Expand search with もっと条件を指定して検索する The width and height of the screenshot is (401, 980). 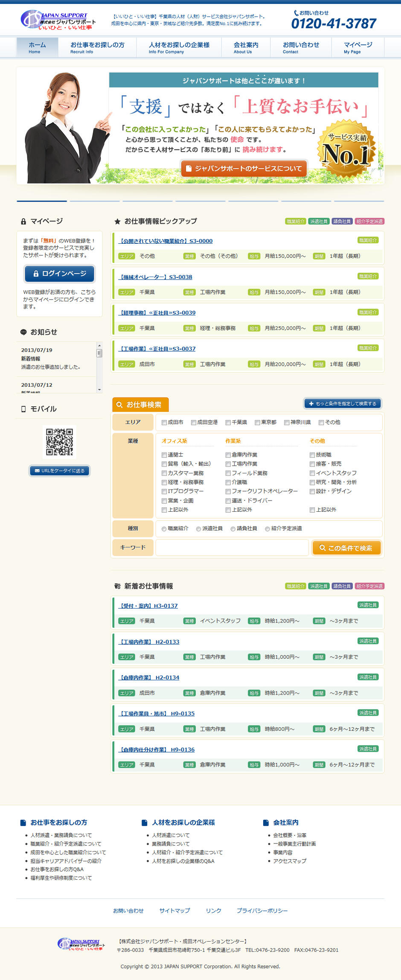tap(343, 403)
